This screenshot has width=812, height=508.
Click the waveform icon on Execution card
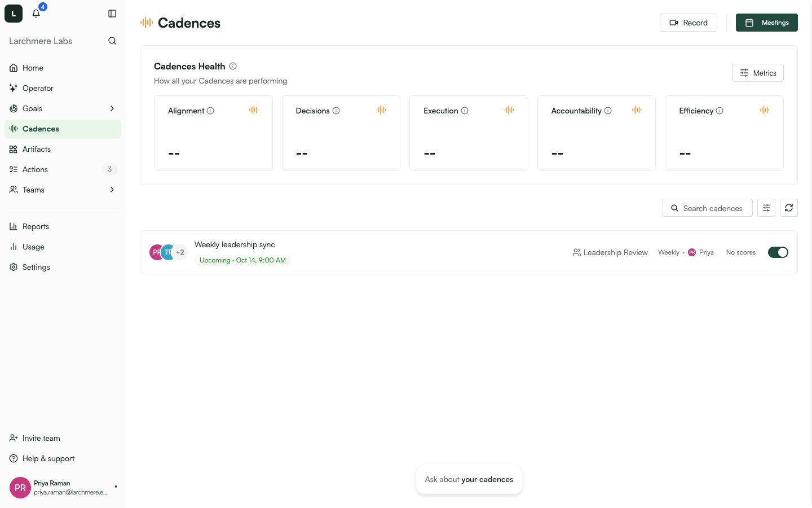tap(509, 110)
